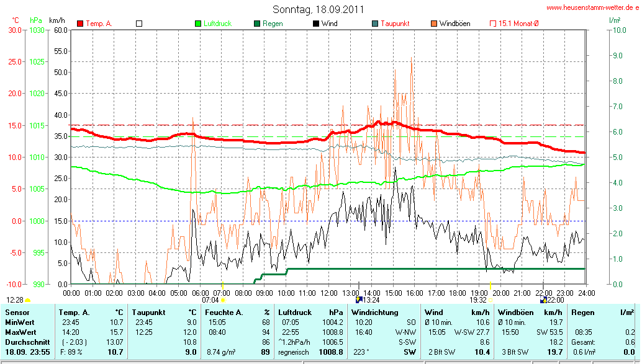Click the dark green Regen legend swatch
This screenshot has width=642, height=364.
point(257,24)
